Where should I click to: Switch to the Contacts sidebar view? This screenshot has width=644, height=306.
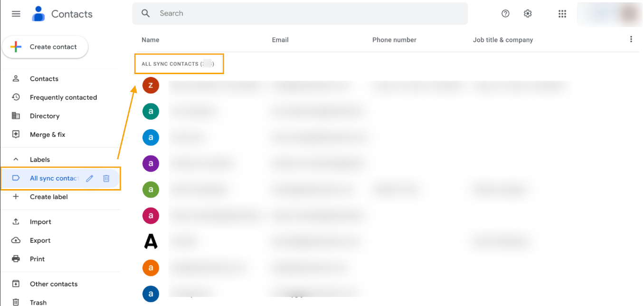(x=44, y=78)
